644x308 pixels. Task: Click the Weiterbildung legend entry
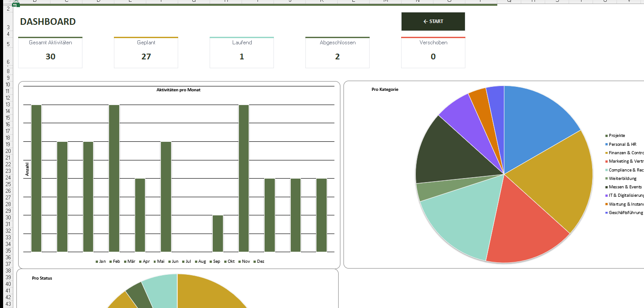[622, 179]
